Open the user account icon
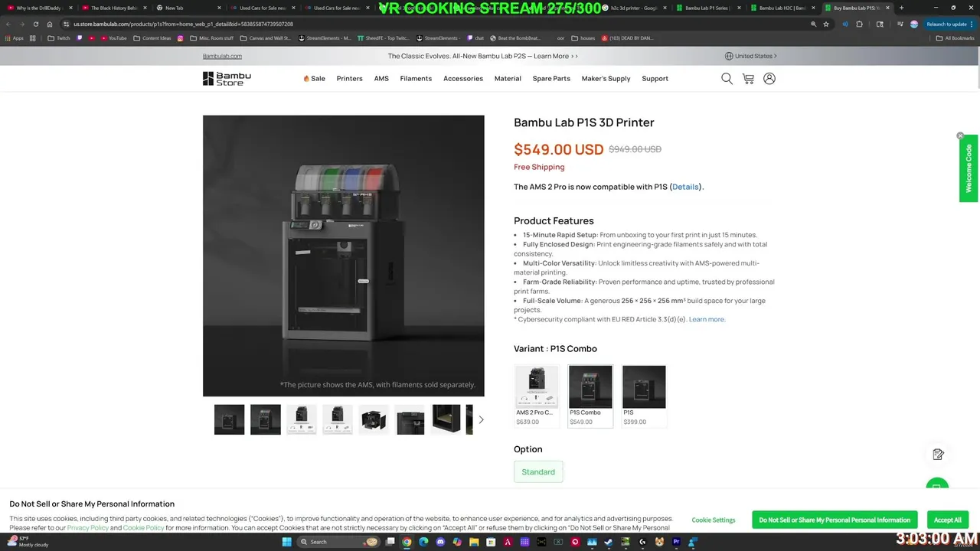The image size is (980, 551). click(769, 78)
